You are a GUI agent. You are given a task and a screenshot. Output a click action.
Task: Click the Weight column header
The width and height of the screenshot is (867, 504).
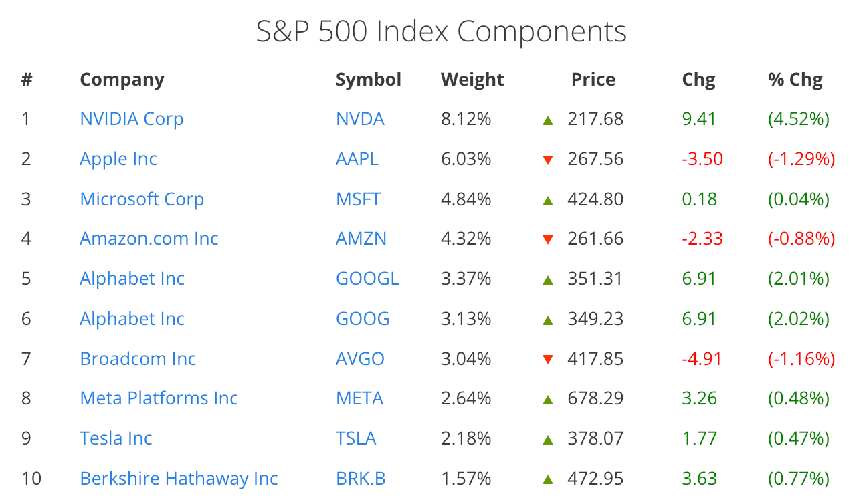coord(472,80)
